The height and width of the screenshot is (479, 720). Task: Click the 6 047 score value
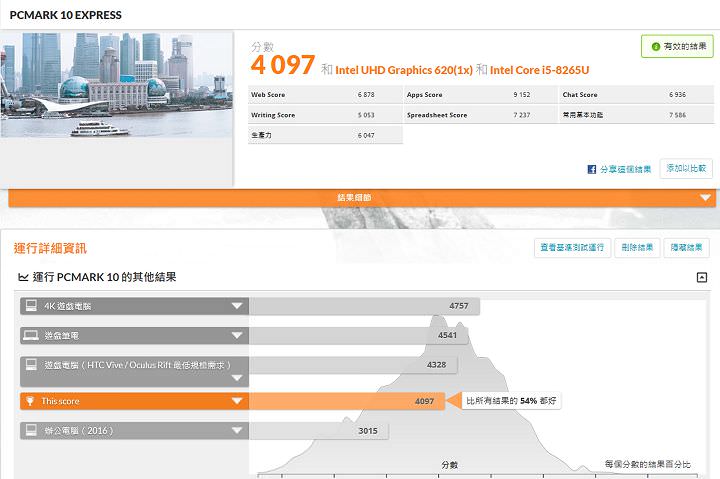click(x=366, y=135)
